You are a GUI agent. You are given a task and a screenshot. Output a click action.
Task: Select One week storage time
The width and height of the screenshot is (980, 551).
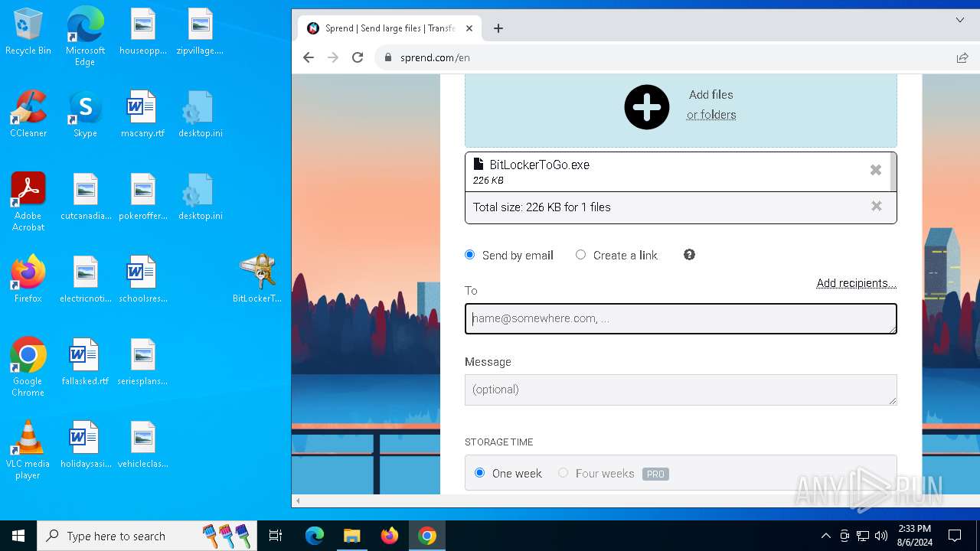point(479,473)
